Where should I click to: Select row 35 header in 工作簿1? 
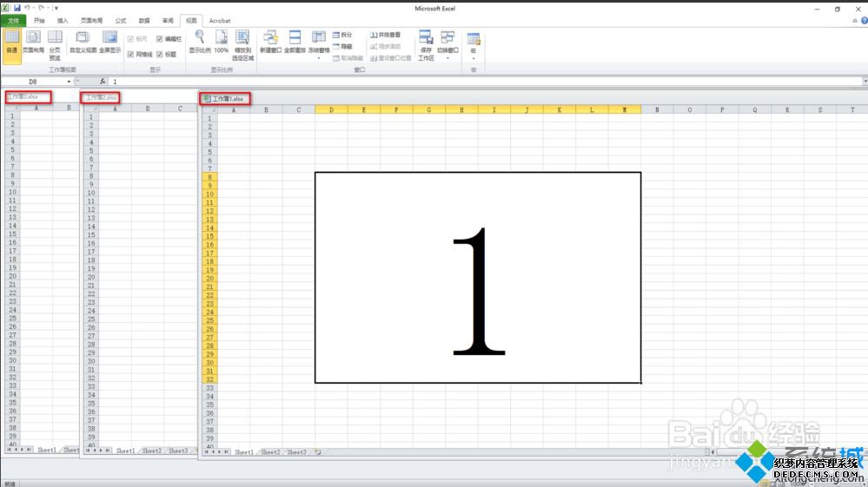[x=209, y=405]
